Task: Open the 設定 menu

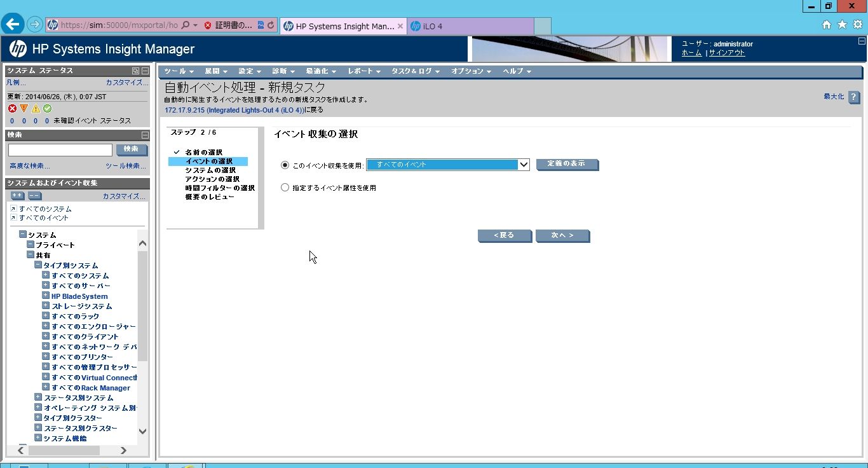Action: click(250, 71)
